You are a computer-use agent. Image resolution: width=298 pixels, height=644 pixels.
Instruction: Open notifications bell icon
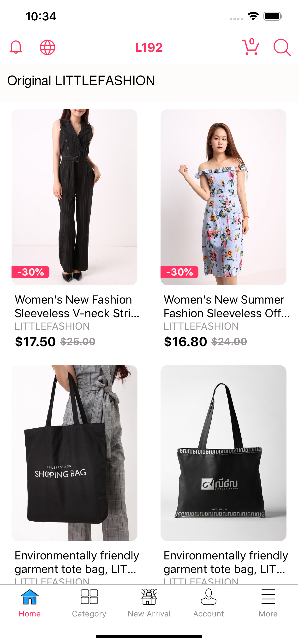coord(16,47)
